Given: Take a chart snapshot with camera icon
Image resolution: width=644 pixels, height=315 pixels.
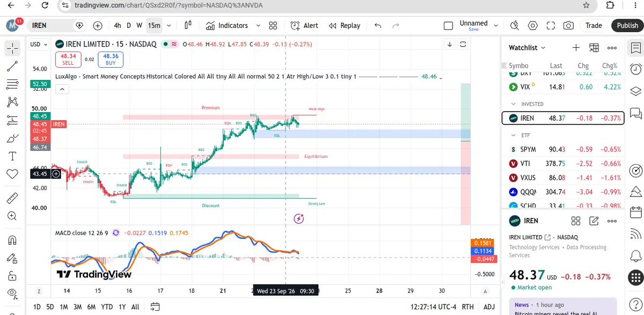Looking at the screenshot, I should pos(568,25).
